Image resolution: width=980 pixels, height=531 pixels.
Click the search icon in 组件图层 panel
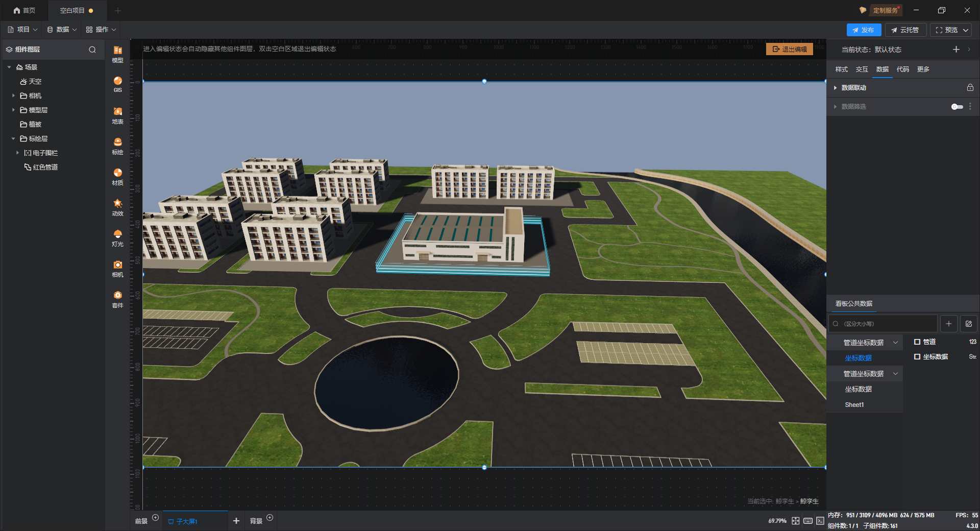pyautogui.click(x=92, y=50)
